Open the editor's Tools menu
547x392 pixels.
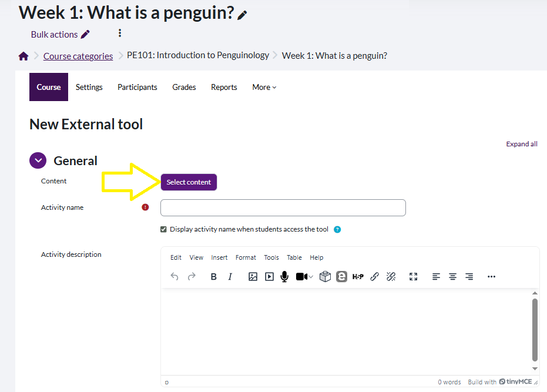point(271,257)
